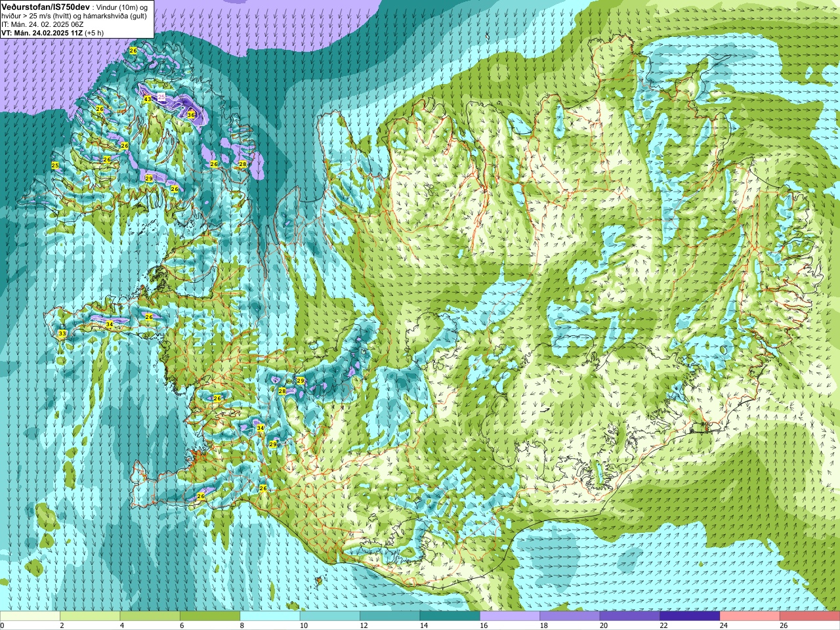Click the yellow gust label reading 33

[x=62, y=333]
